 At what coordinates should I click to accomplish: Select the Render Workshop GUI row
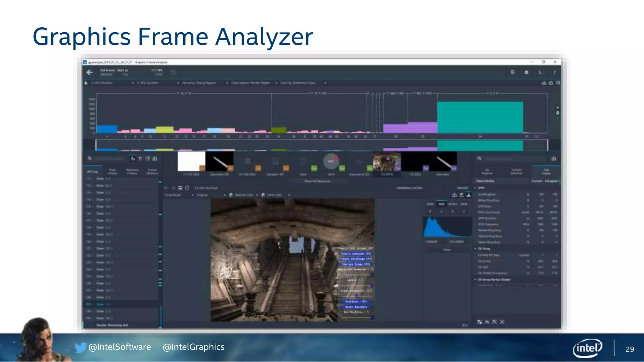point(121,325)
